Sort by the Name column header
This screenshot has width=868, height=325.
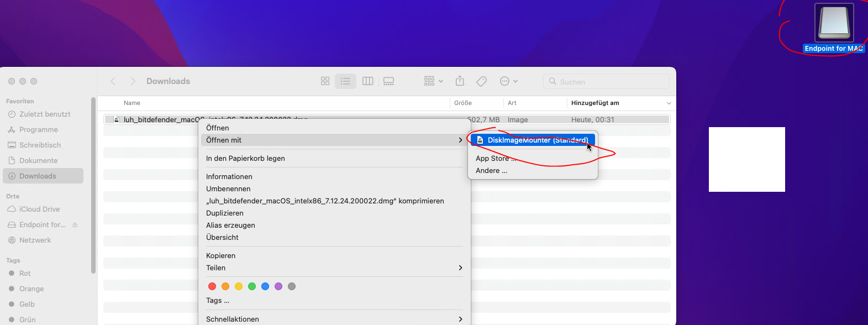pyautogui.click(x=132, y=103)
